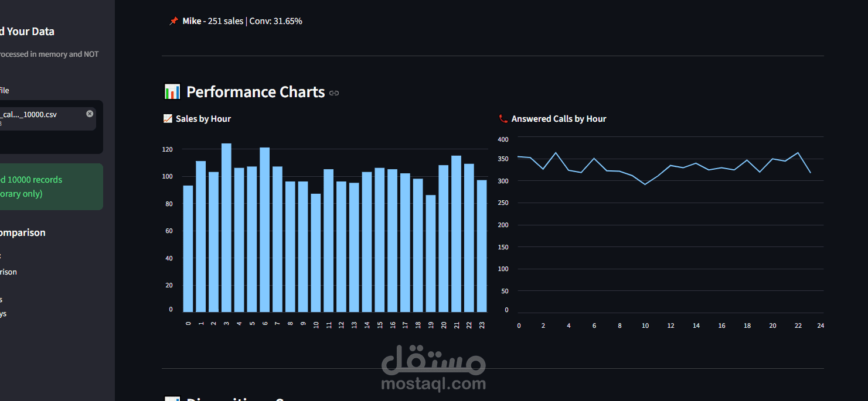Select the 'Sales by Hour' chart title
Viewport: 868px width, 401px height.
click(203, 119)
